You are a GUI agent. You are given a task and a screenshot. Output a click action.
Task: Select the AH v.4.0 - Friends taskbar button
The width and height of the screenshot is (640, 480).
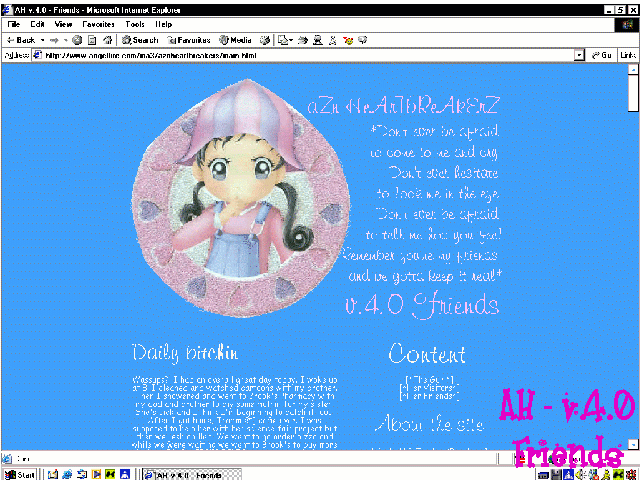pos(192,475)
